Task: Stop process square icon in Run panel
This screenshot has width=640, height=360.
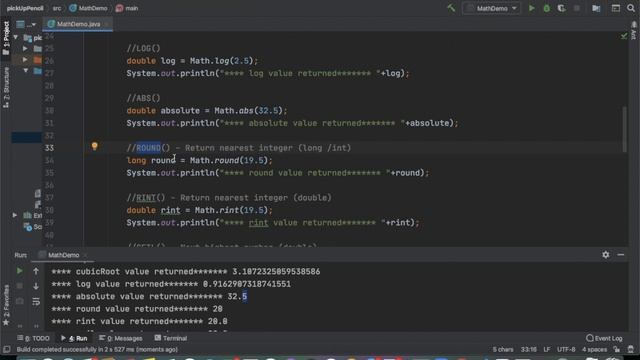Action: click(x=19, y=286)
